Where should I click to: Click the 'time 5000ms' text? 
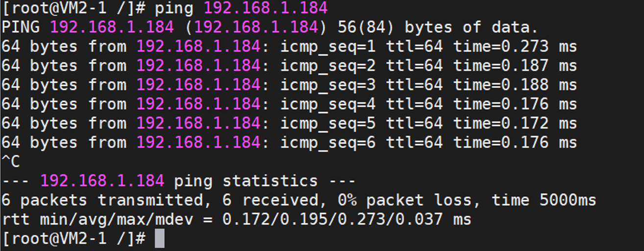[x=544, y=201]
